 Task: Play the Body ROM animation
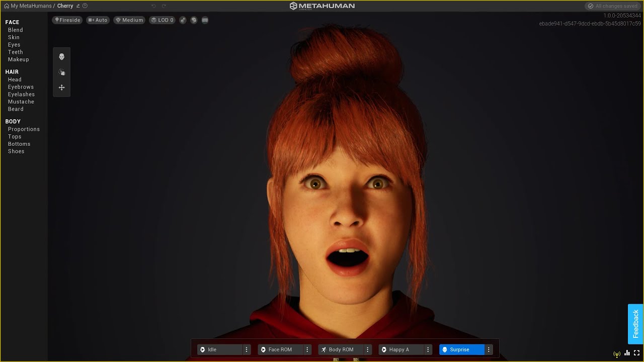coord(341,349)
